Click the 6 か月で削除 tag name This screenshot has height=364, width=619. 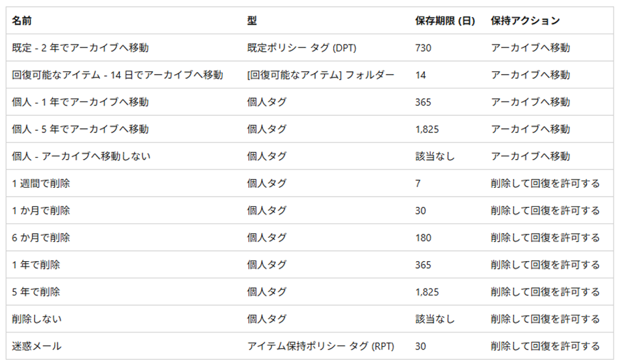point(40,238)
